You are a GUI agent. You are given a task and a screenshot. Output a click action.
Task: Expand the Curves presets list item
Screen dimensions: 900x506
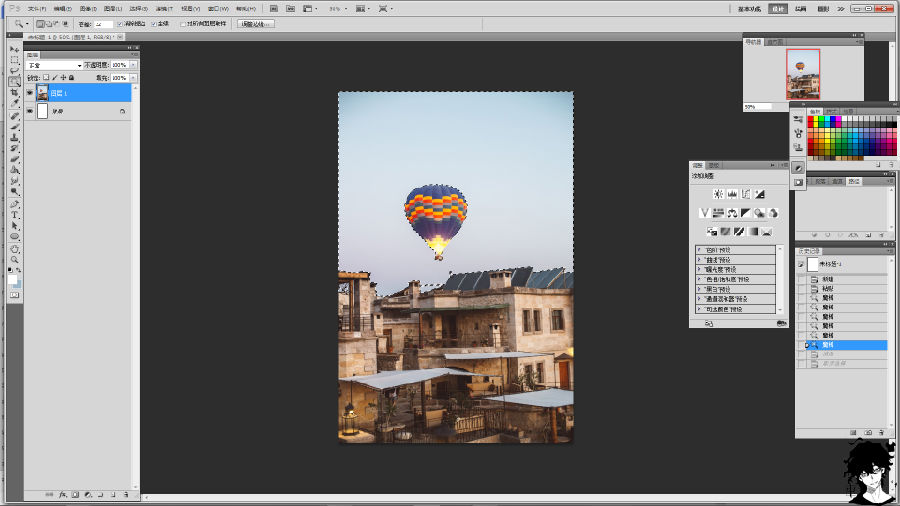pyautogui.click(x=699, y=260)
